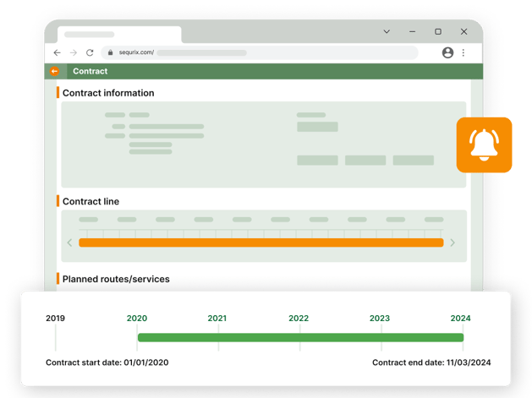Viewport: 532px width, 398px height.
Task: Expand the tab search chevron in title bar
Action: click(x=387, y=31)
